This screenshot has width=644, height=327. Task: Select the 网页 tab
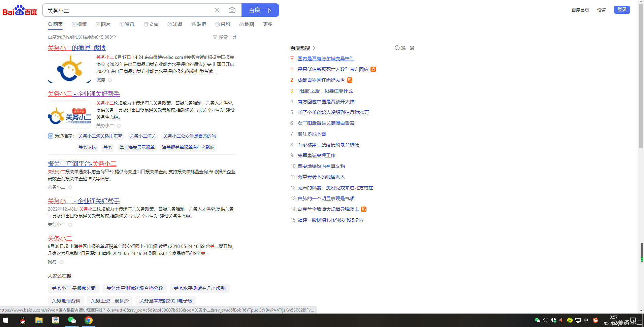click(x=55, y=24)
